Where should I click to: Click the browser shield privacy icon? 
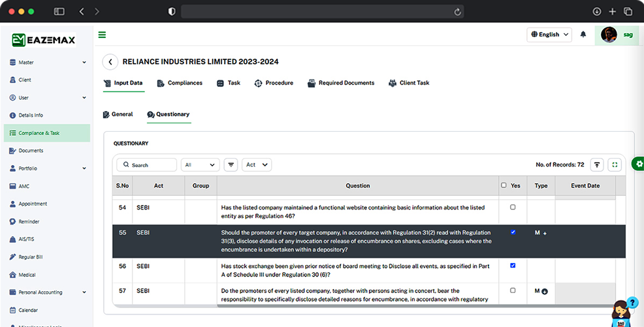click(x=172, y=12)
